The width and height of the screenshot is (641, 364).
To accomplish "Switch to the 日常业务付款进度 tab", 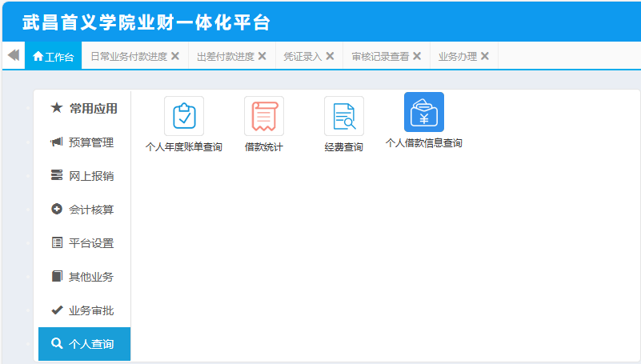I will (x=128, y=57).
